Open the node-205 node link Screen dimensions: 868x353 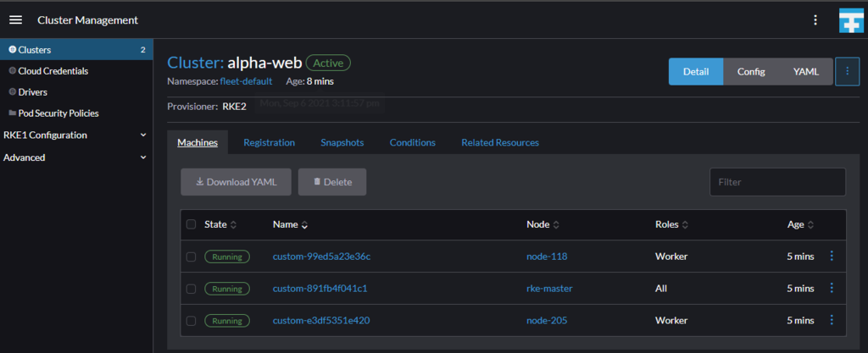547,320
